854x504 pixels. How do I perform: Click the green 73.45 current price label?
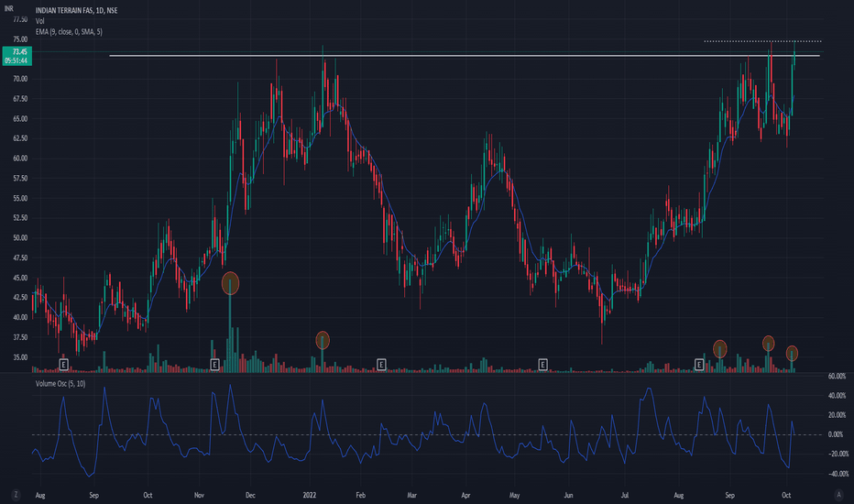[x=17, y=51]
